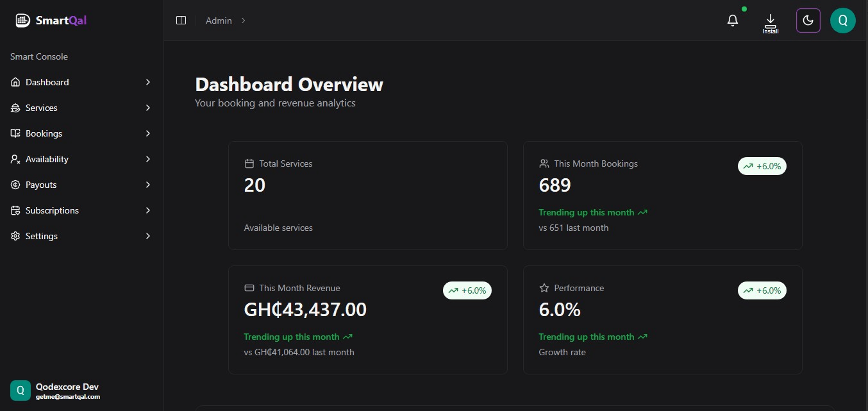Viewport: 868px width, 411px height.
Task: Click the Payouts icon in sidebar
Action: coord(14,185)
